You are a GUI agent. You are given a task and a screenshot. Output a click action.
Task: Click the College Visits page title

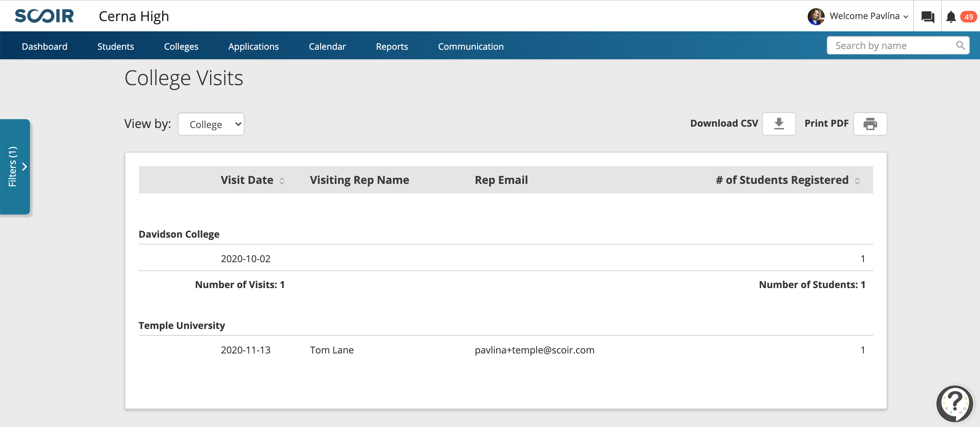184,78
